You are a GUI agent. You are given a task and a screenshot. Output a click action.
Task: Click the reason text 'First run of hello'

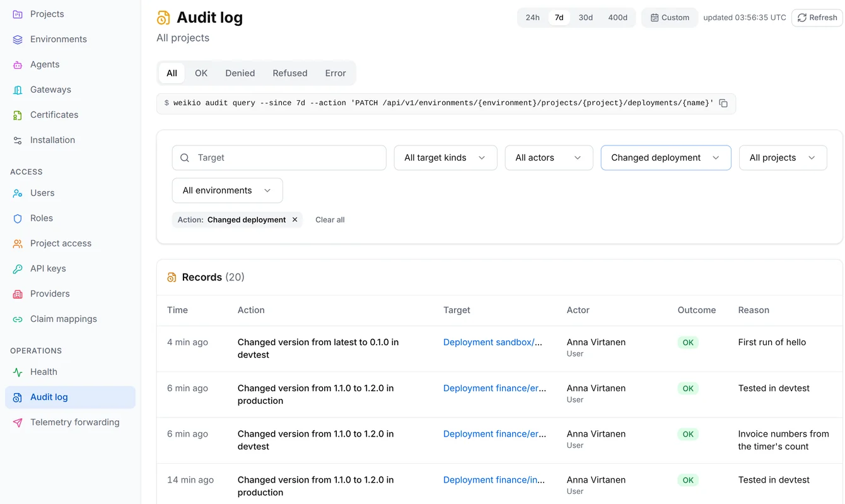tap(772, 342)
